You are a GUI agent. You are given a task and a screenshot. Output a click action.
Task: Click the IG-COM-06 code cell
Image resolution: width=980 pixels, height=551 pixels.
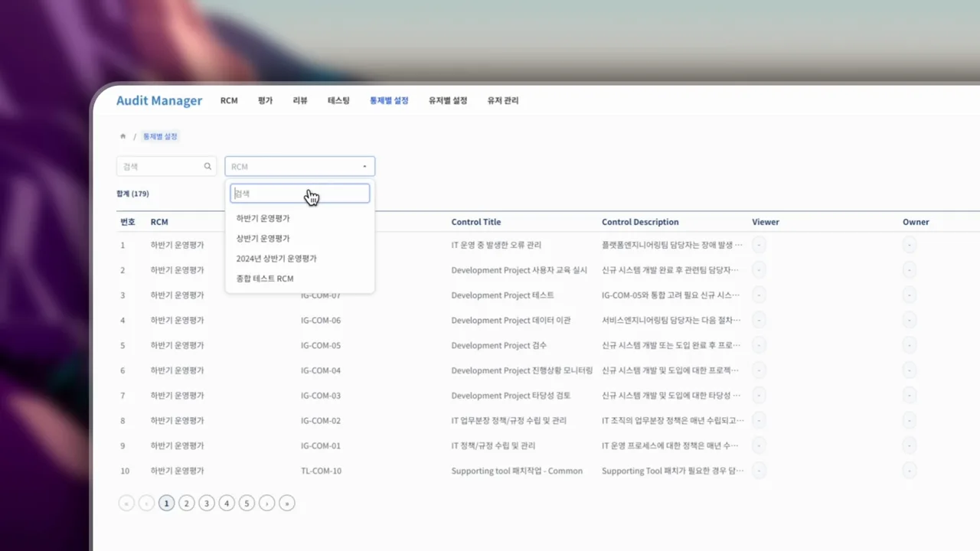(x=321, y=320)
